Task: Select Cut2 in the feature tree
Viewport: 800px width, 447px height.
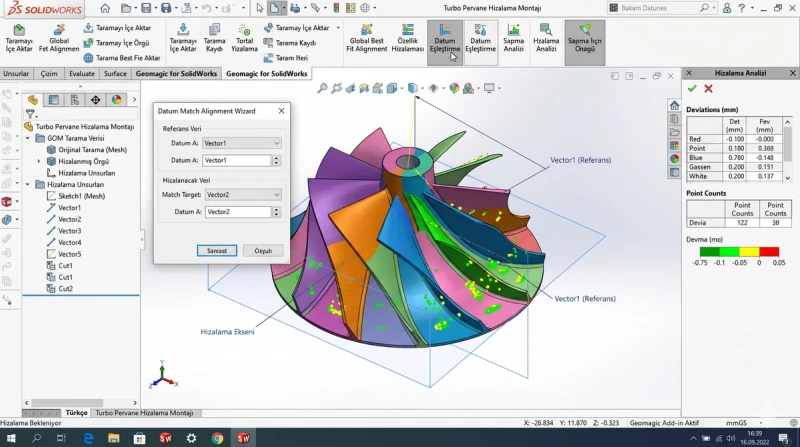Action: tap(60, 289)
